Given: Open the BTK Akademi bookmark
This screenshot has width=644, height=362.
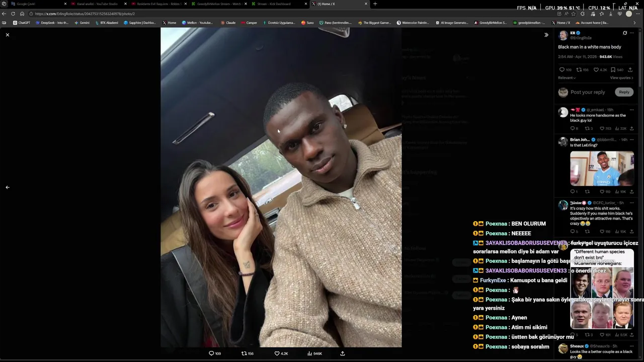Looking at the screenshot, I should pos(107,23).
